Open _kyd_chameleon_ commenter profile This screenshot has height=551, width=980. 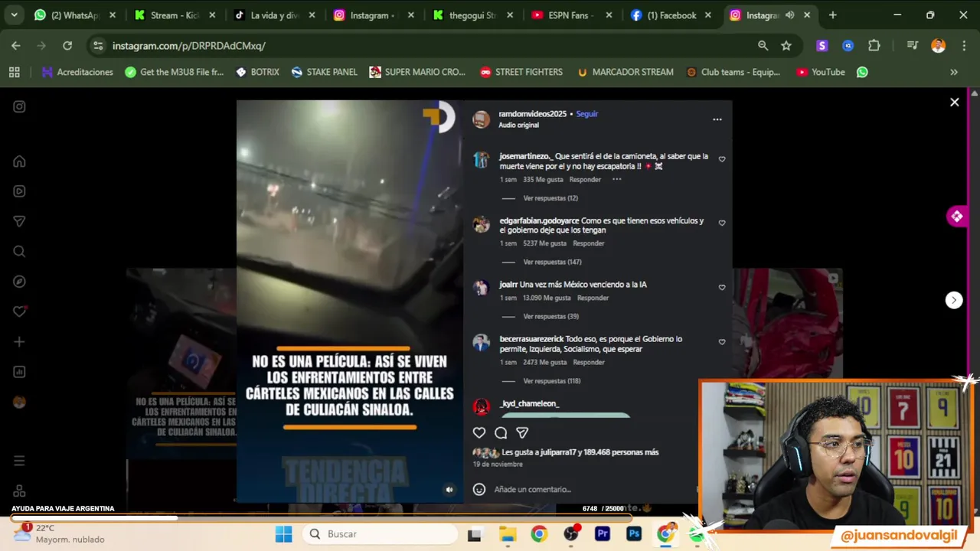click(530, 403)
